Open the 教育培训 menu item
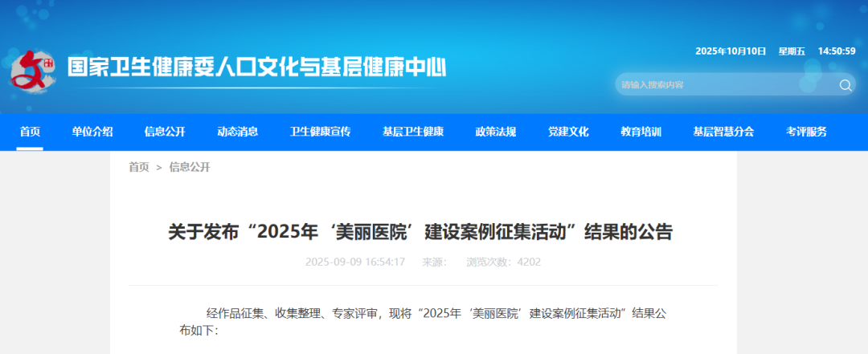The height and width of the screenshot is (354, 868). pyautogui.click(x=641, y=132)
